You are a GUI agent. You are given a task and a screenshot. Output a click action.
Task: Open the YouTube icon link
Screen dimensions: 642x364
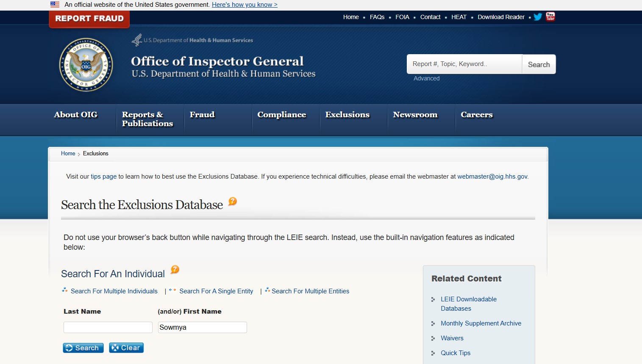(550, 17)
